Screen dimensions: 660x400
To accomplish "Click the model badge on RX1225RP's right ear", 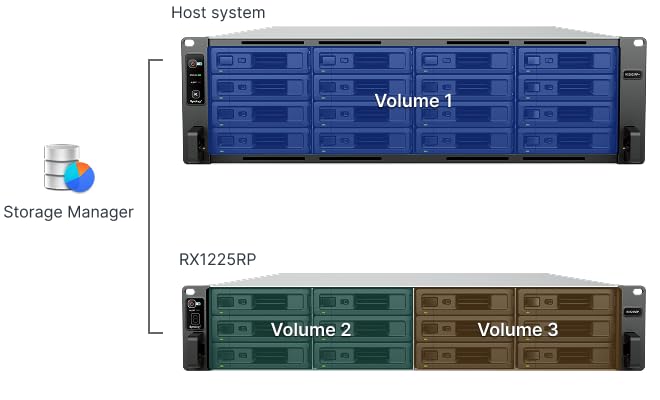I will (x=630, y=313).
